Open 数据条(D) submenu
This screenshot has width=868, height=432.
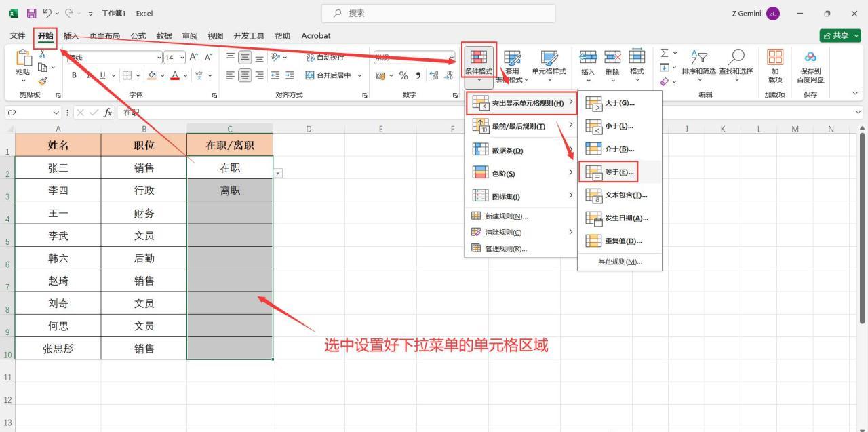click(521, 151)
